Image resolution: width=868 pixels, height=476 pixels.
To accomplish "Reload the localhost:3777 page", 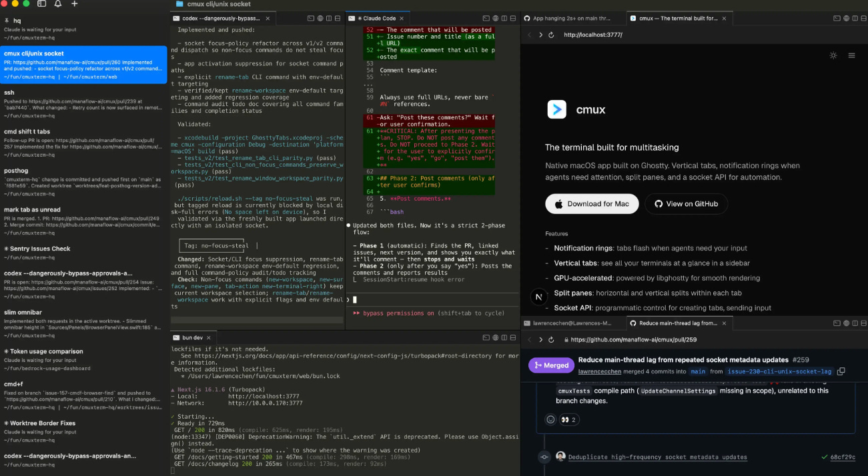I will coord(551,35).
